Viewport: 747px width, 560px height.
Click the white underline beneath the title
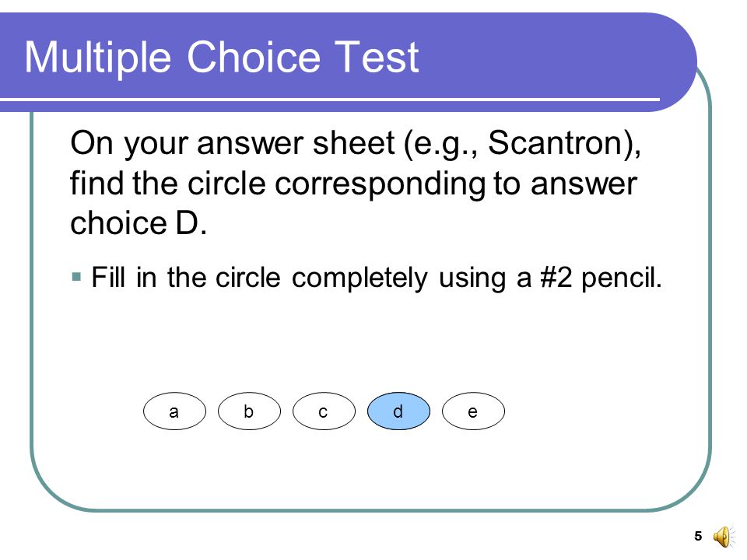pos(330,100)
